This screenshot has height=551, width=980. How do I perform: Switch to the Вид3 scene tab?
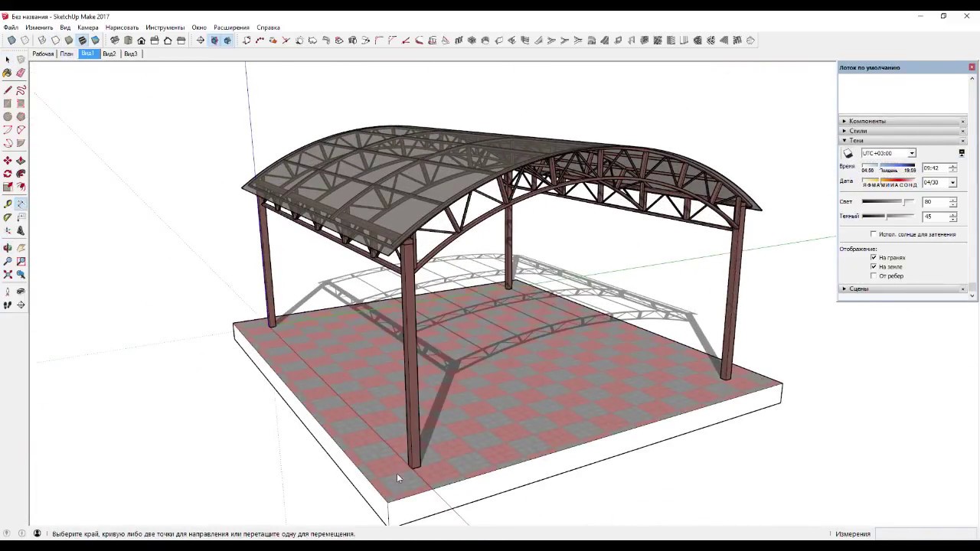(131, 54)
